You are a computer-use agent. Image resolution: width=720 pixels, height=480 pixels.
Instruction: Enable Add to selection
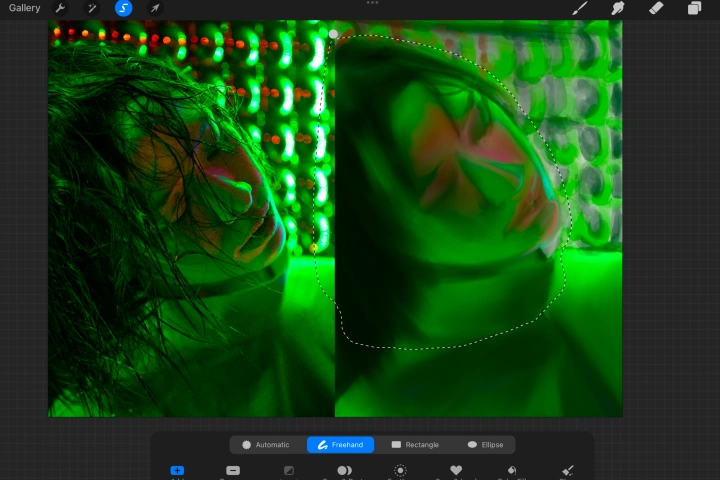pyautogui.click(x=177, y=470)
